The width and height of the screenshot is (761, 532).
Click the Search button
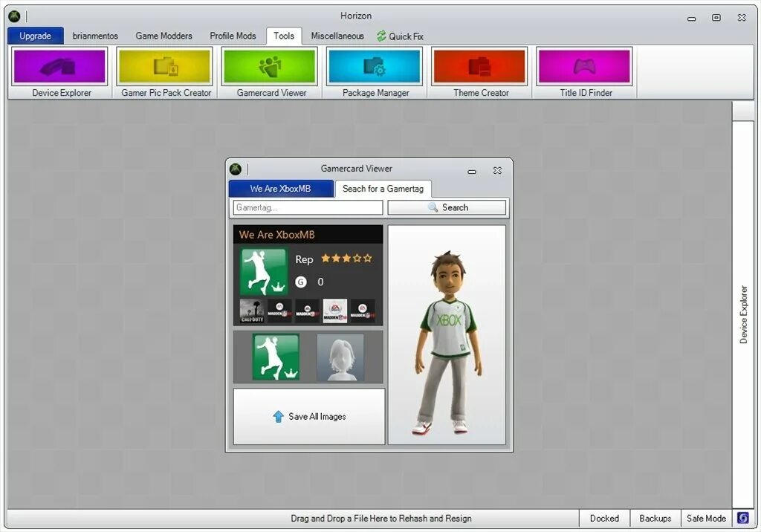(x=447, y=207)
